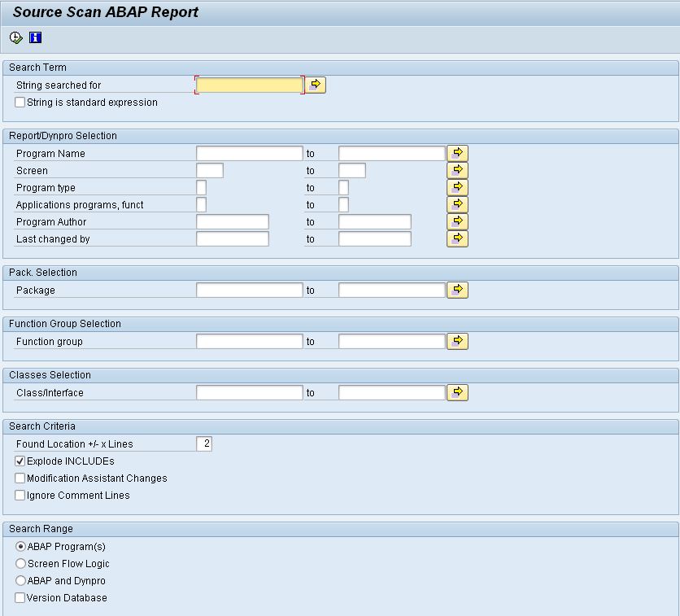680x616 pixels.
Task: Tick Ignore Comment Lines checkbox
Action: click(20, 495)
